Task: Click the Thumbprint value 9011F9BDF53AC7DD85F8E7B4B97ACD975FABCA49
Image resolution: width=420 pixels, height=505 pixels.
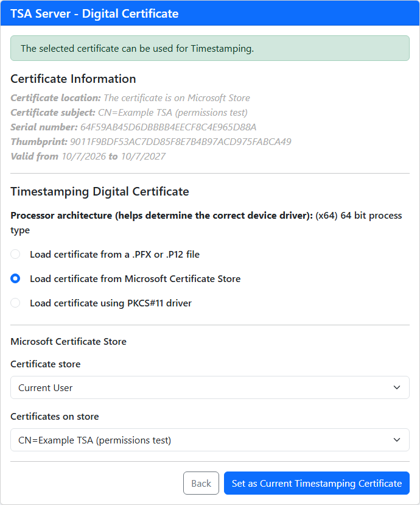Action: click(x=181, y=142)
